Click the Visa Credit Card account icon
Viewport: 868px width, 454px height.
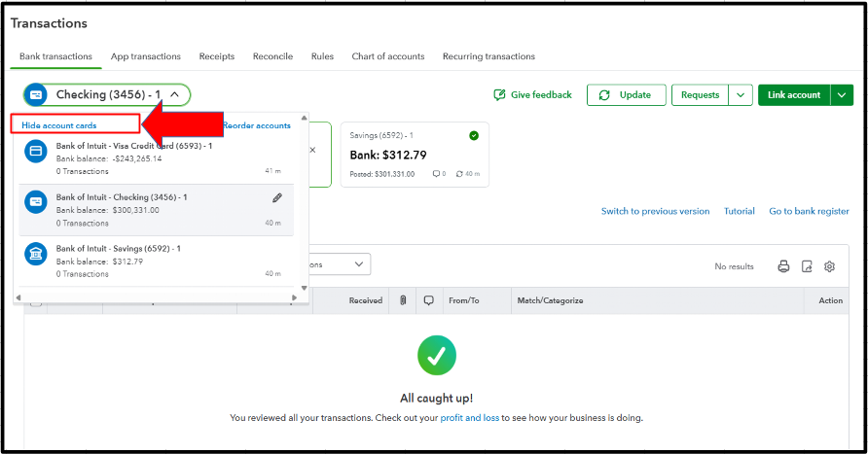tap(36, 151)
